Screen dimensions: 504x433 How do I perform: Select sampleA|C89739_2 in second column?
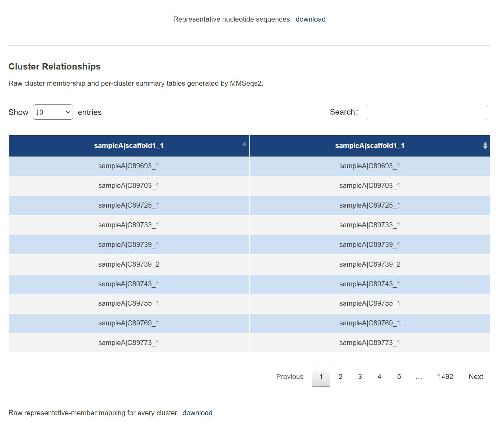pyautogui.click(x=370, y=264)
